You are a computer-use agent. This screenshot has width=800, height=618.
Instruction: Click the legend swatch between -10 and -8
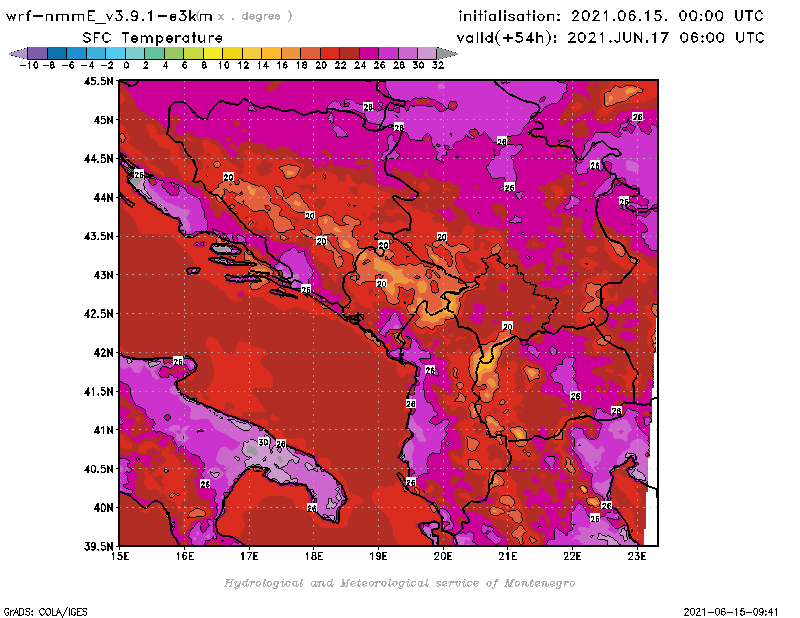[38, 53]
